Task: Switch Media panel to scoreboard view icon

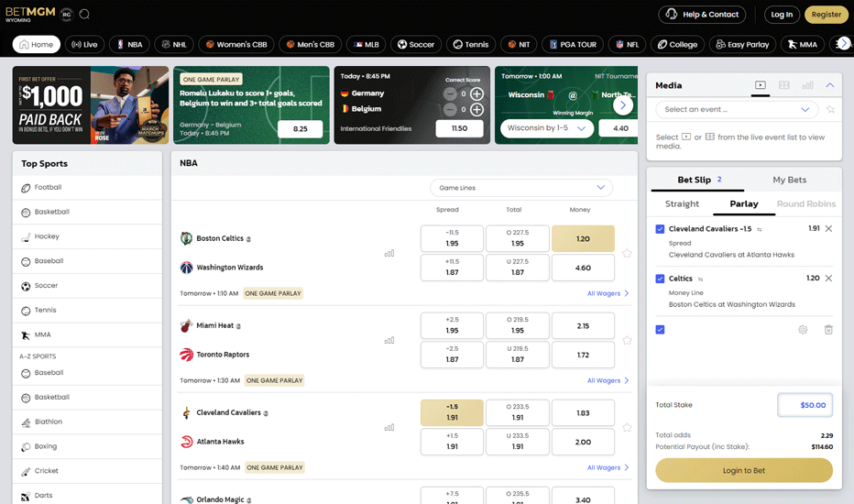Action: (784, 85)
